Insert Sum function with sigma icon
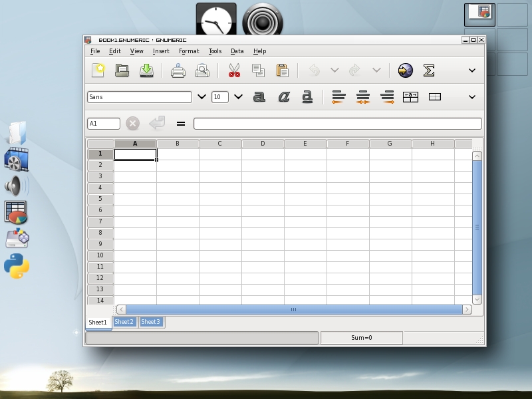 [429, 70]
